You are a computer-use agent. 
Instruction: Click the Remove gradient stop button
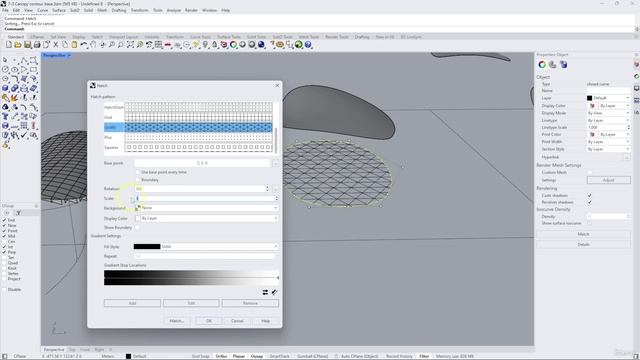click(x=250, y=303)
